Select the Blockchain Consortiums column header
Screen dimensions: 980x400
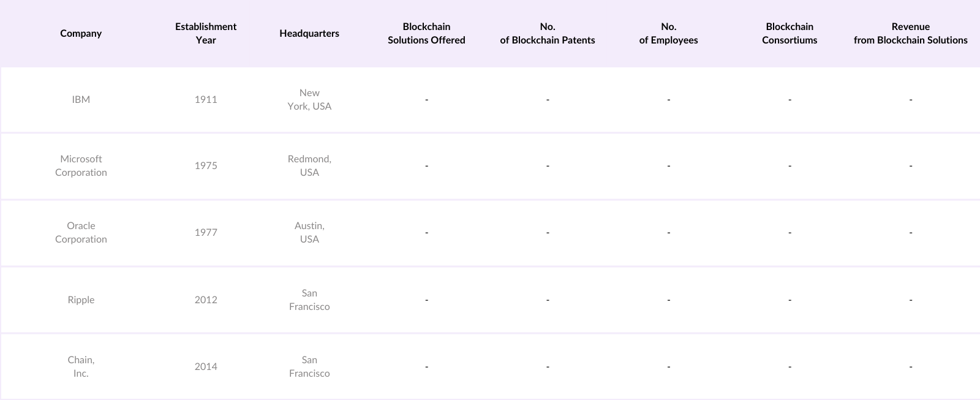click(790, 34)
